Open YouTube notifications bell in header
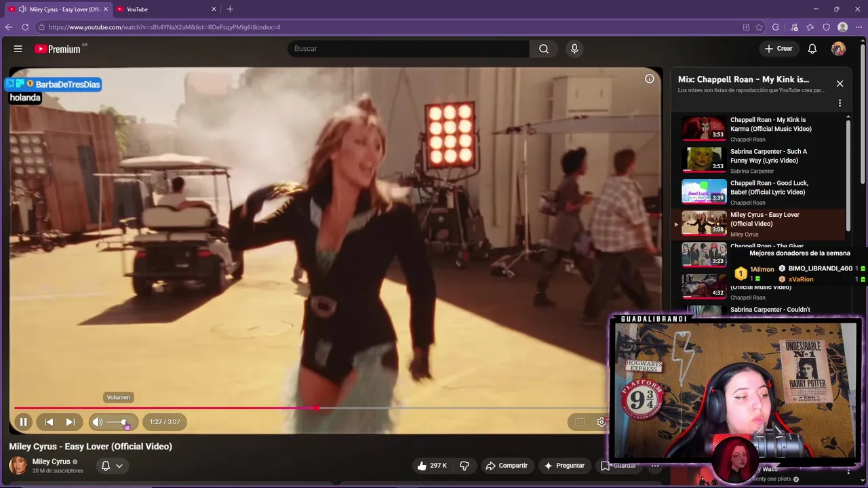Image resolution: width=868 pixels, height=488 pixels. coord(812,49)
